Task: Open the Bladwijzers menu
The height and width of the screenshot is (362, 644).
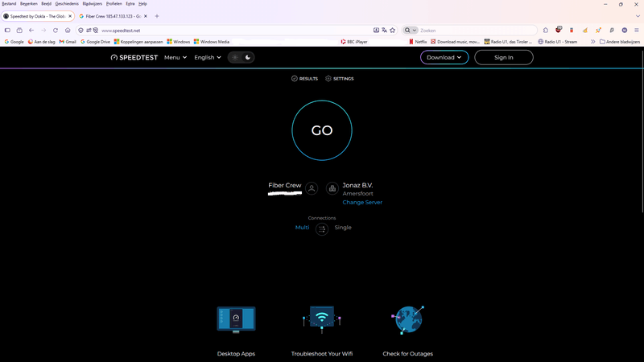Action: coord(92,4)
